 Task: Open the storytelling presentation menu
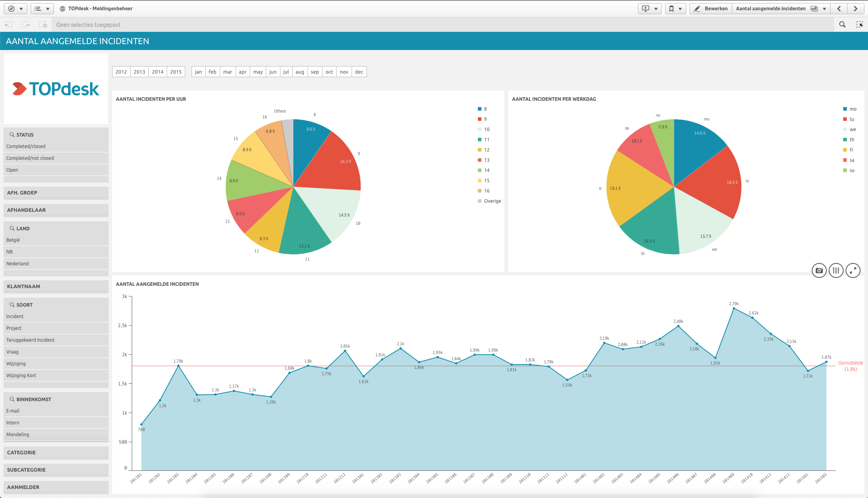[650, 9]
